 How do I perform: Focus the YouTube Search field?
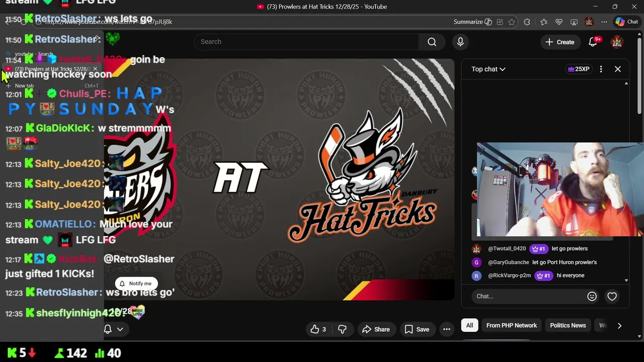tap(306, 42)
